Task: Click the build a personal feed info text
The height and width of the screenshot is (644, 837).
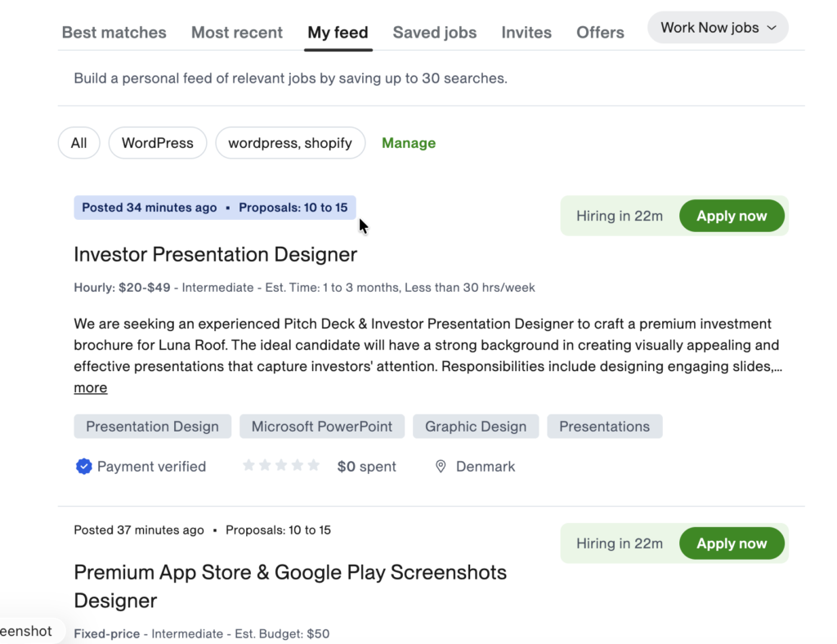Action: tap(290, 78)
